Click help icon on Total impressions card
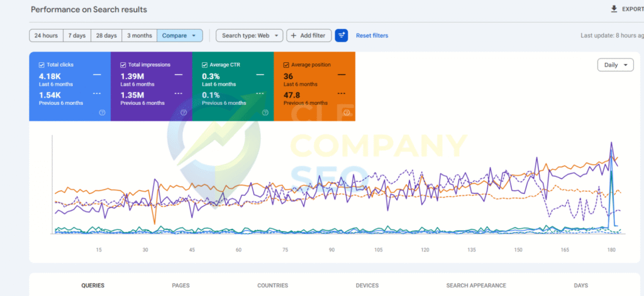644x296 pixels. (x=184, y=112)
